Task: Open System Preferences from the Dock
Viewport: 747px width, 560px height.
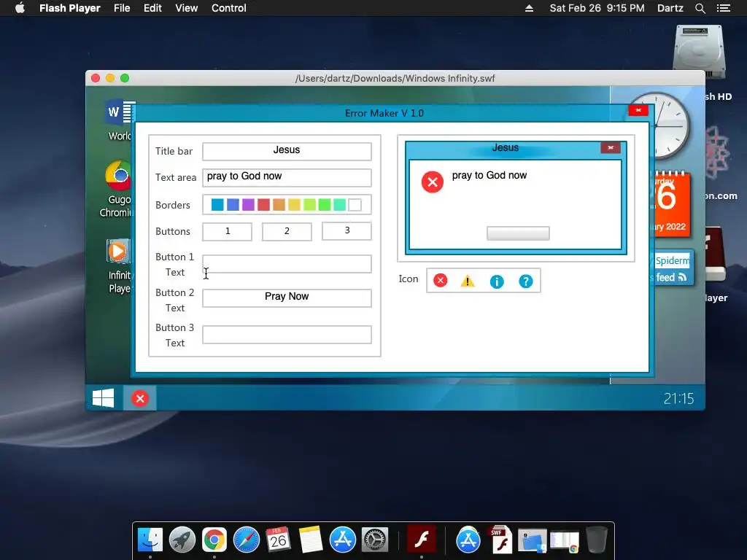Action: [375, 540]
